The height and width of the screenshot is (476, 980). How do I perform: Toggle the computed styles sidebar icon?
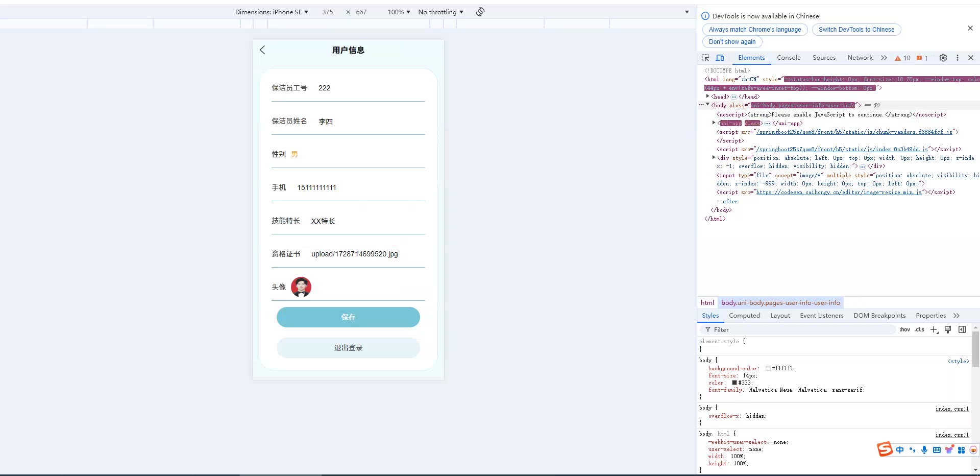[x=962, y=329]
